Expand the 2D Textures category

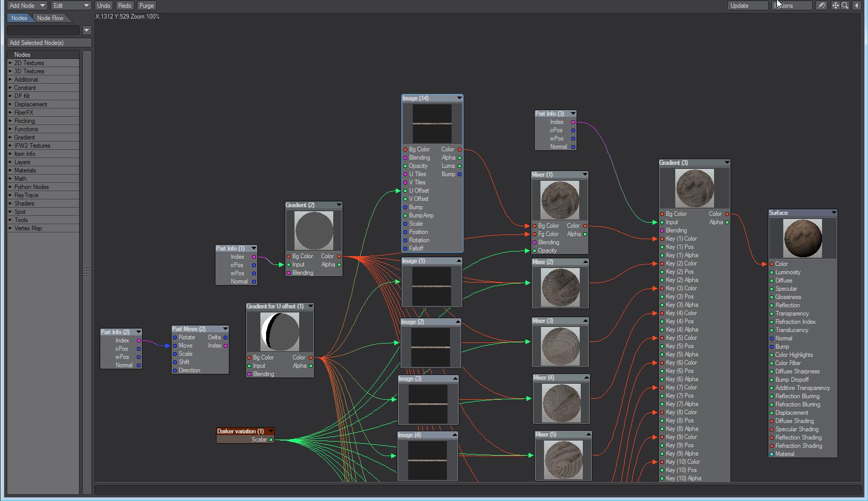coord(29,63)
